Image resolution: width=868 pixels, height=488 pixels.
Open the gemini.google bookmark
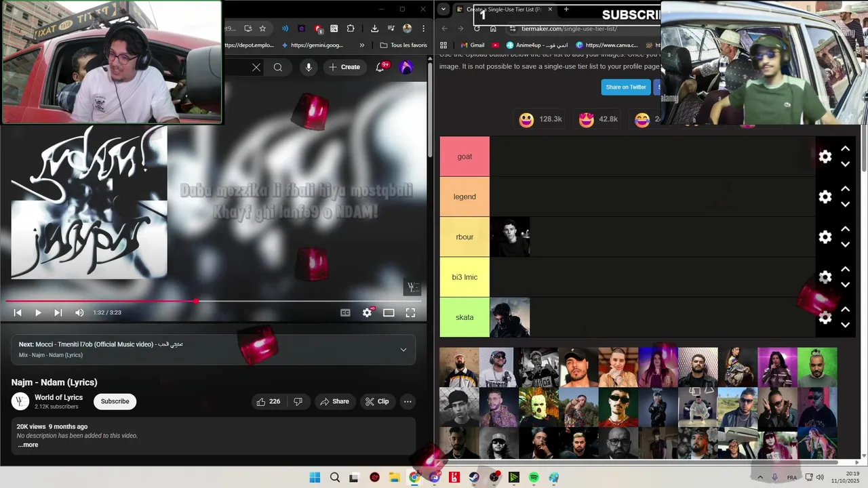(x=312, y=45)
